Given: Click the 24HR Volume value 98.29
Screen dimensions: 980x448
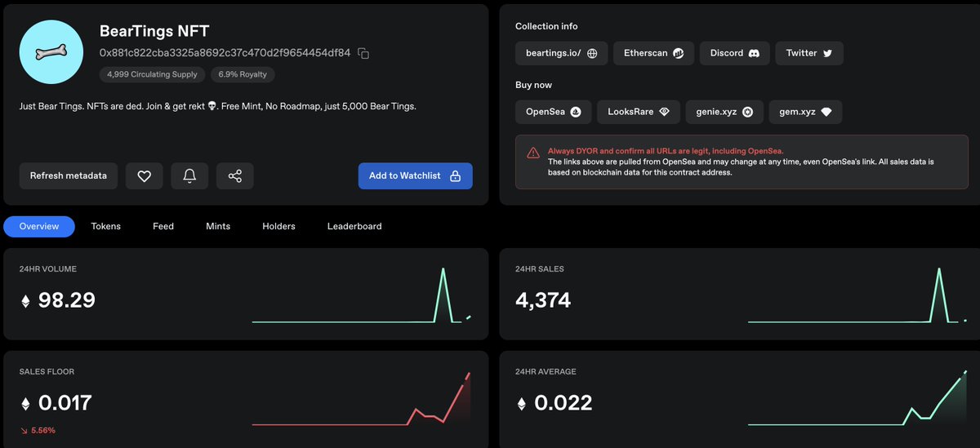Looking at the screenshot, I should click(x=67, y=300).
